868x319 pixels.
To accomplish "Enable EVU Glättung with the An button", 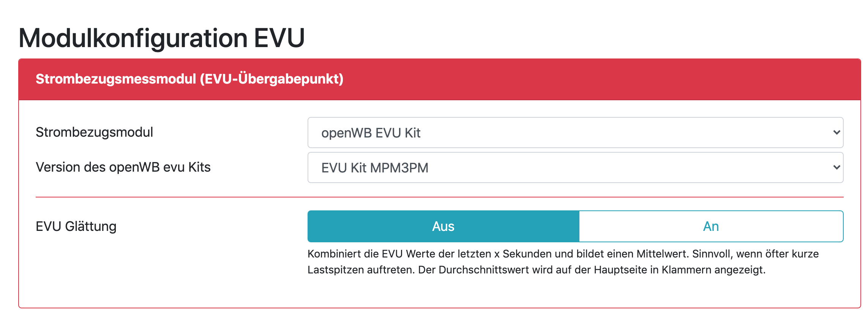I will pos(711,226).
